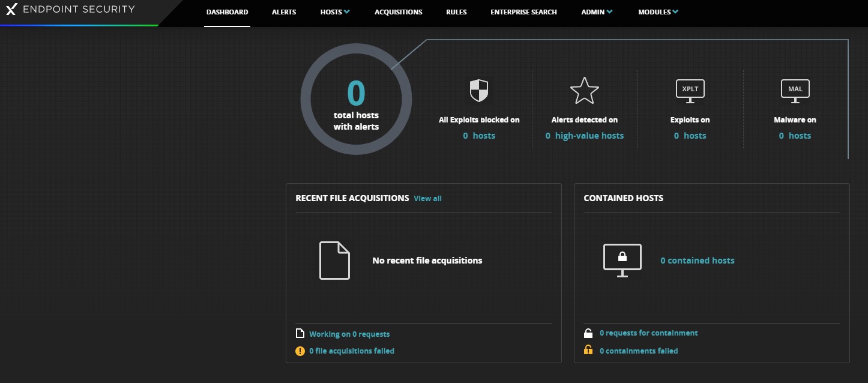Viewport: 868px width, 383px height.
Task: Click the MAL monitor icon
Action: [795, 91]
